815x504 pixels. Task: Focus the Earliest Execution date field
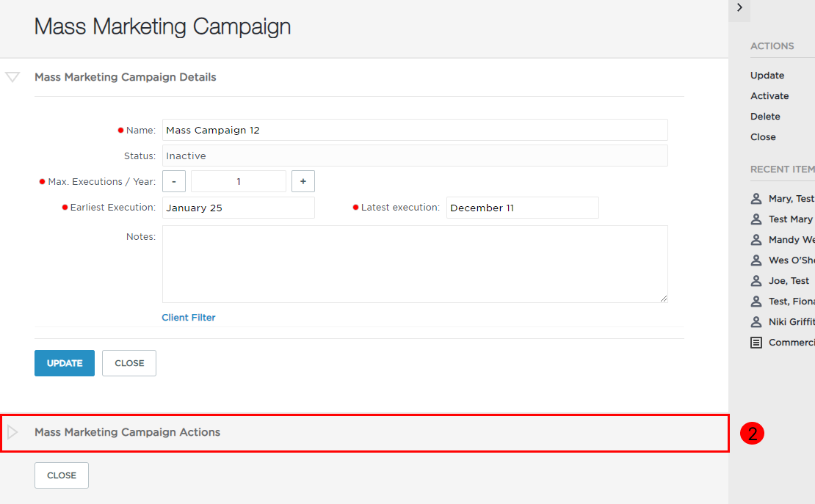239,208
